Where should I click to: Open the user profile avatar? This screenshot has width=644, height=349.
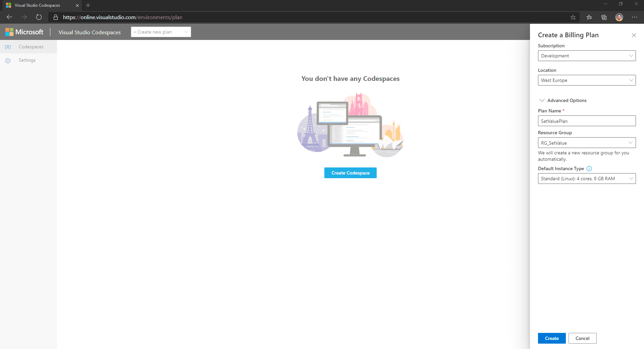point(619,17)
